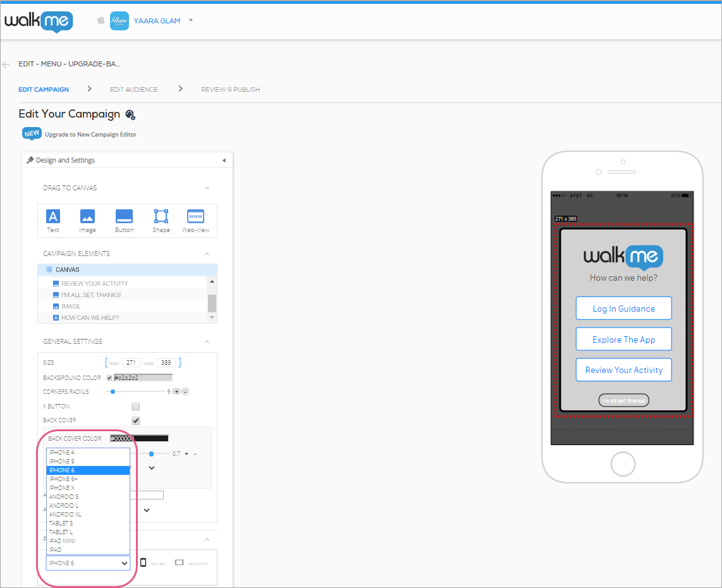
Task: Open the Yaara Glam app dropdown arrow
Action: tap(191, 20)
